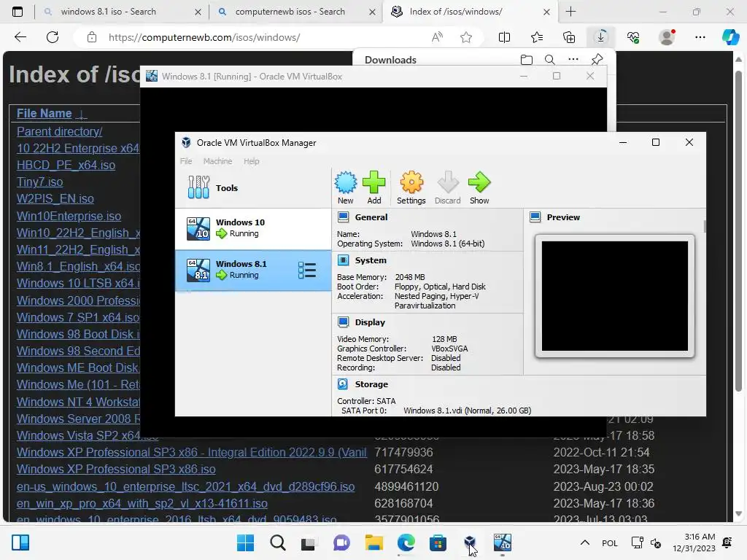Sort by File Name column header
The height and width of the screenshot is (560, 747).
click(44, 113)
